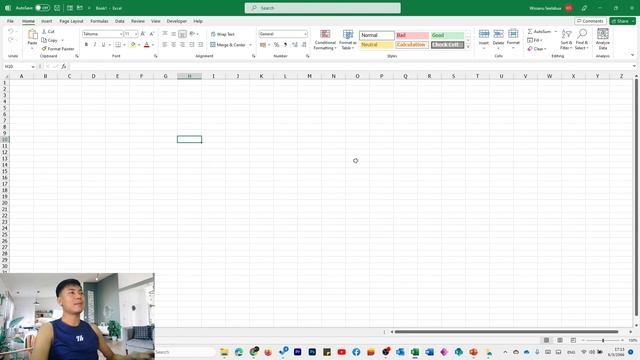
Task: Click in the Search box in title bar
Action: (x=322, y=8)
